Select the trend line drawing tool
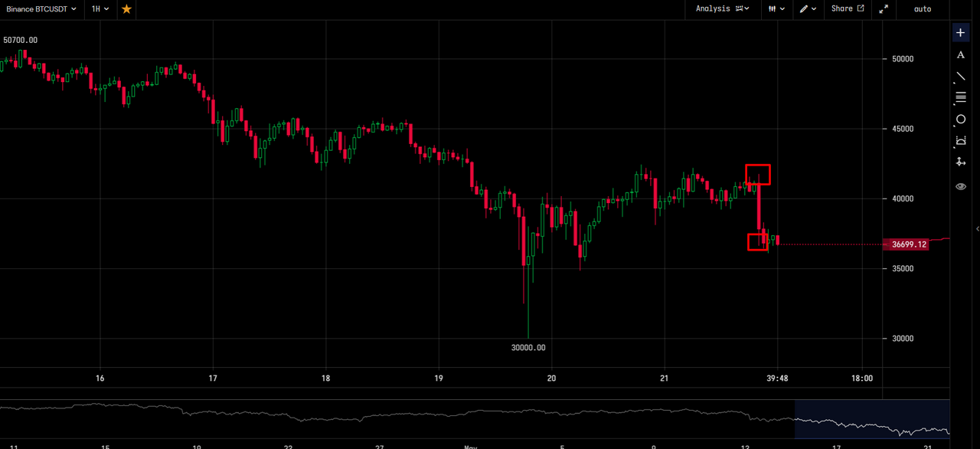The image size is (980, 449). point(961,77)
